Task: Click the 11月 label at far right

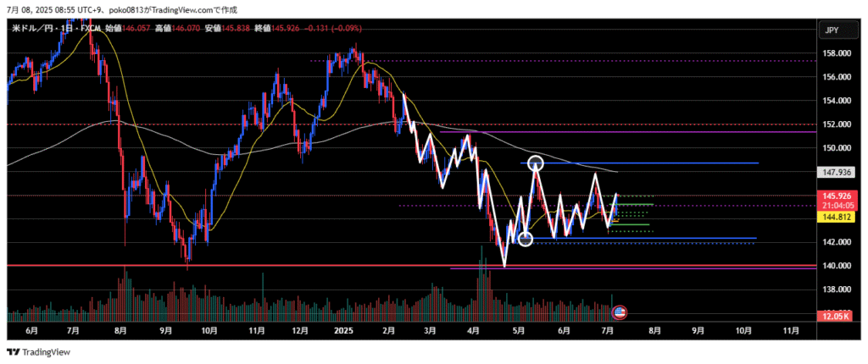Action: tap(792, 331)
